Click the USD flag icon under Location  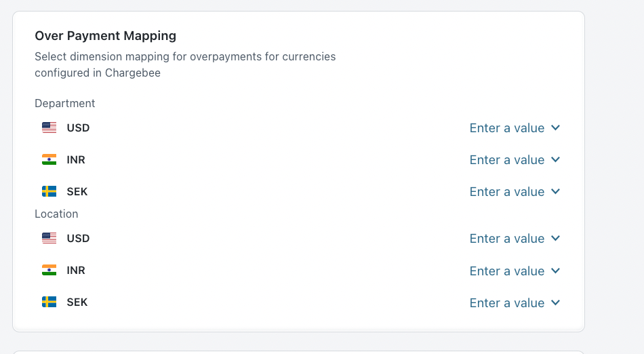pos(49,238)
